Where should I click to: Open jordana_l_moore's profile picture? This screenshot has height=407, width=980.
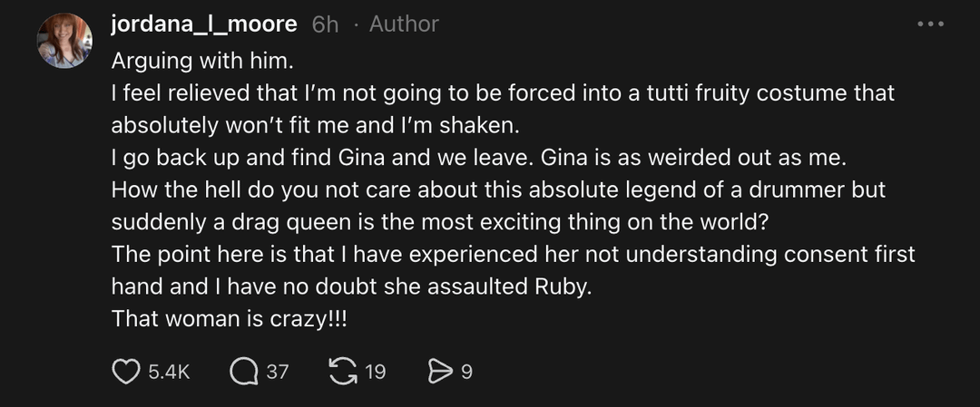pyautogui.click(x=64, y=41)
